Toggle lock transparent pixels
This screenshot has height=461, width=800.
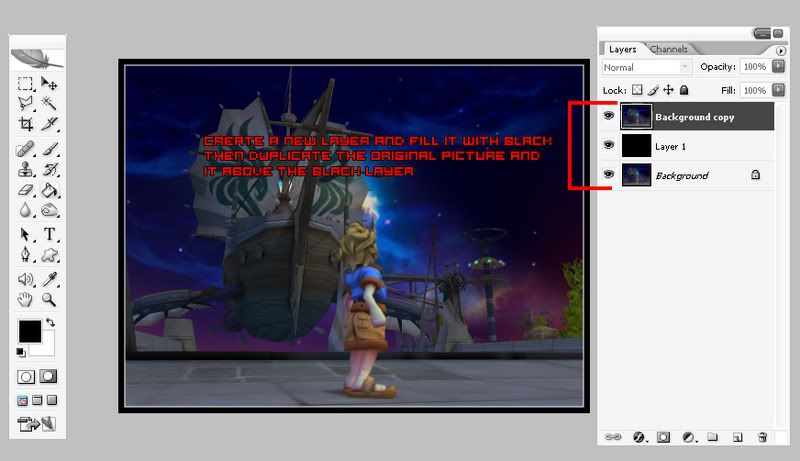click(x=637, y=90)
